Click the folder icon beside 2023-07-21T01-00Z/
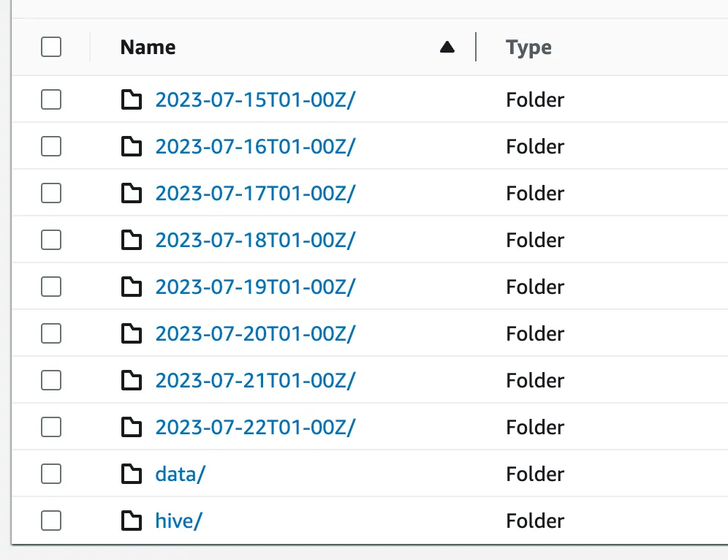This screenshot has height=560, width=728. 132,380
